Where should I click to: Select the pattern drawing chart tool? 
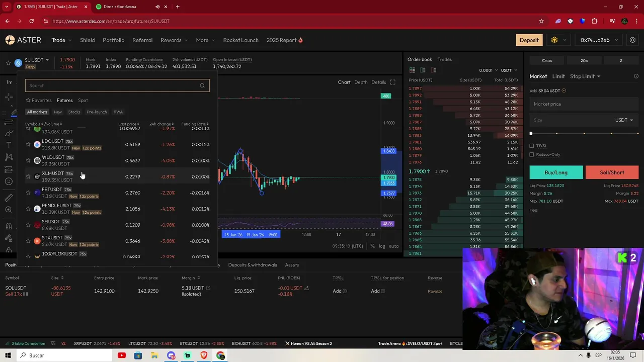(x=9, y=157)
